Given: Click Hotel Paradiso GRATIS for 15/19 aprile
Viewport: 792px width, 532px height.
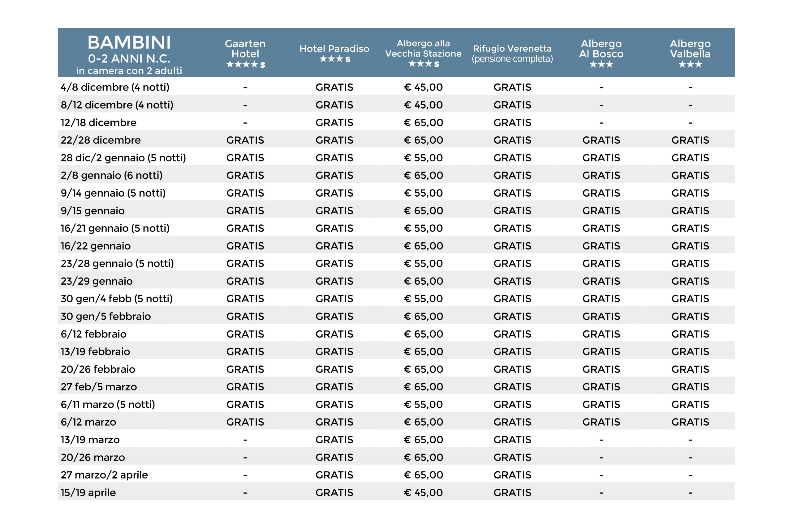Looking at the screenshot, I should (x=334, y=493).
